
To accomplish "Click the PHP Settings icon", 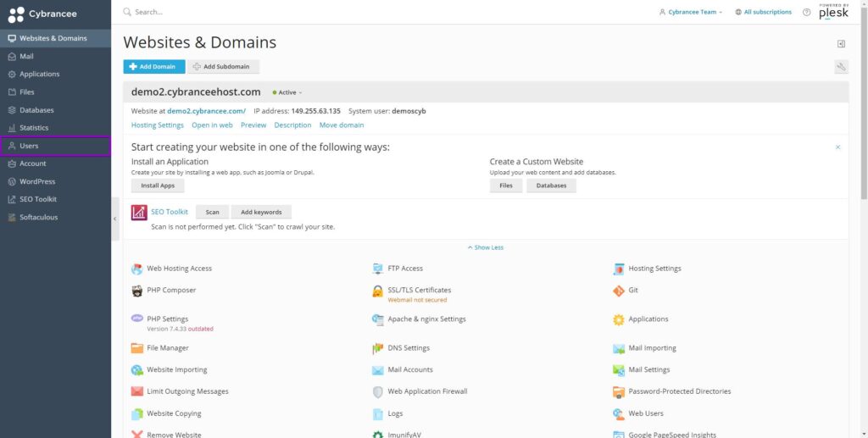I will pyautogui.click(x=136, y=319).
